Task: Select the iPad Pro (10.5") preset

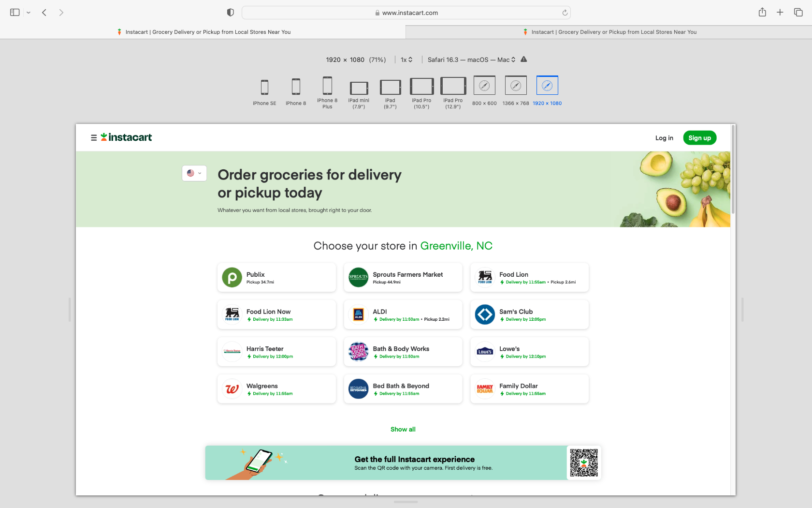Action: (421, 93)
